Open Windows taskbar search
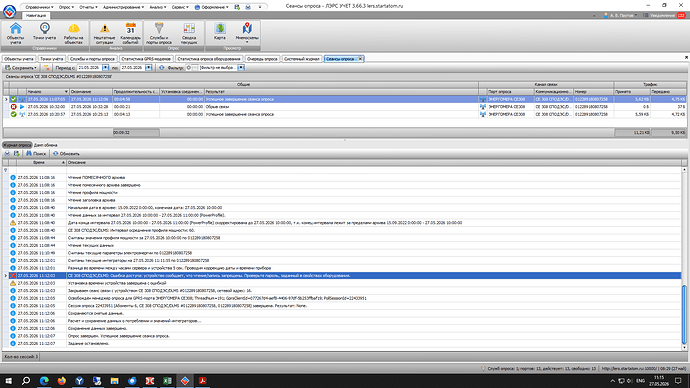Image resolution: width=690 pixels, height=388 pixels. pos(26,381)
